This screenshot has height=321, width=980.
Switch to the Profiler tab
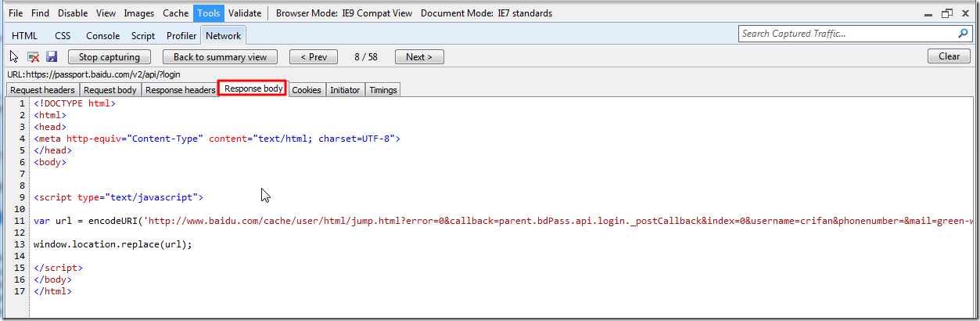[x=181, y=35]
